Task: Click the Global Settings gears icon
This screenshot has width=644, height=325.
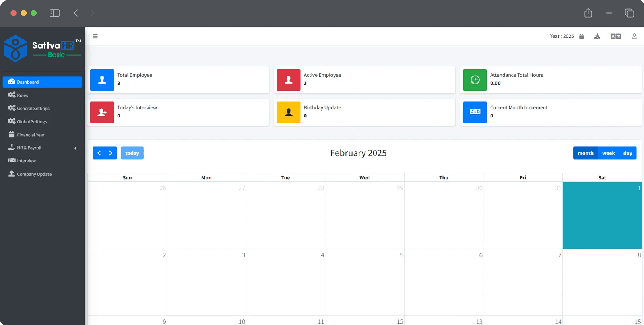Action: (12, 121)
